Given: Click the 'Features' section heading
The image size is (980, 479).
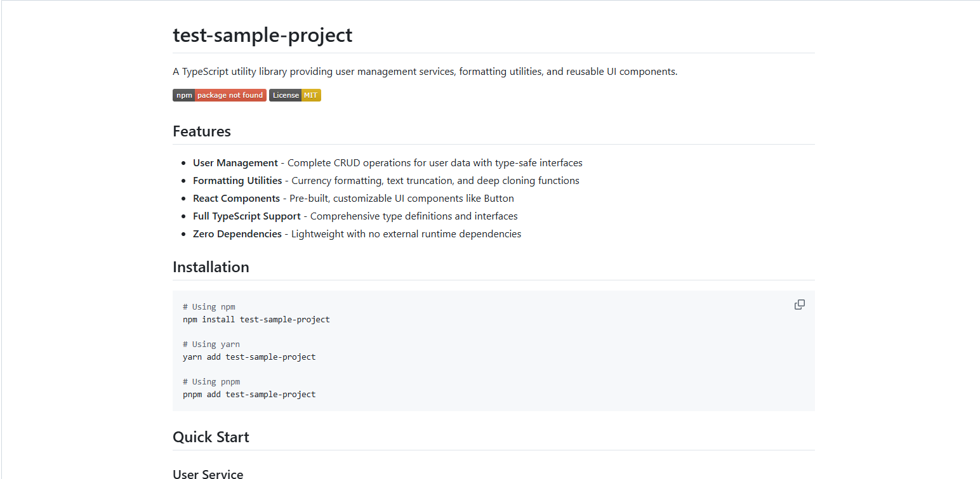Looking at the screenshot, I should pos(201,131).
